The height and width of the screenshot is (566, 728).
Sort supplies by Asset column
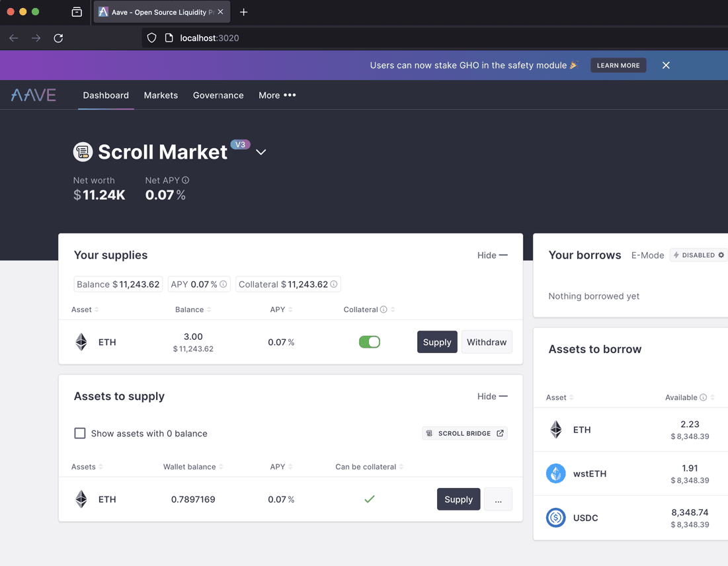[85, 309]
